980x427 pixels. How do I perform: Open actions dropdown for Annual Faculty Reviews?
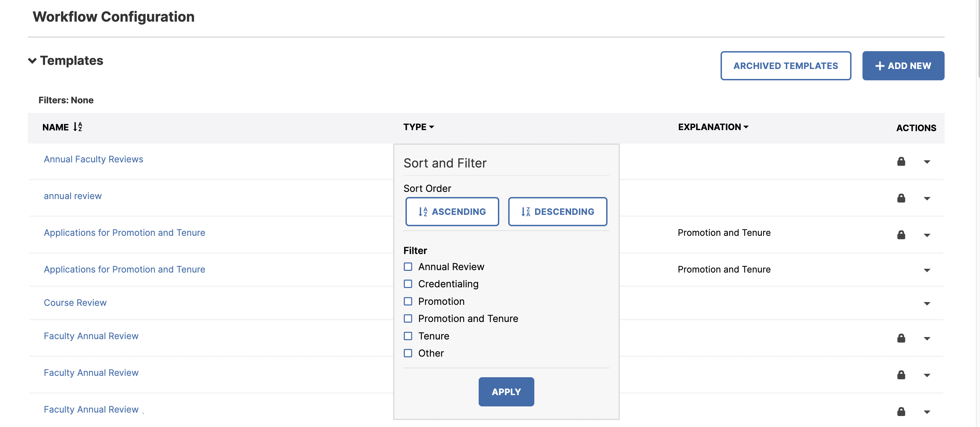point(927,162)
